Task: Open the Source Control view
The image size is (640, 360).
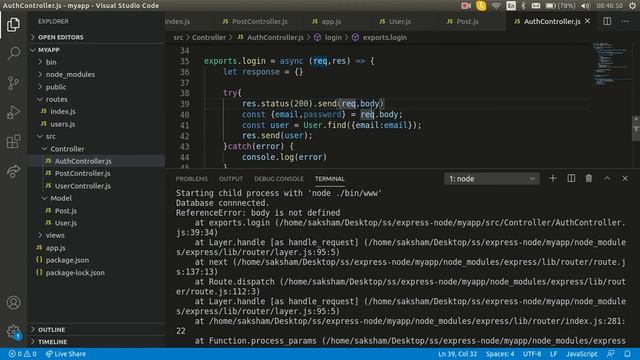Action: coord(13,83)
